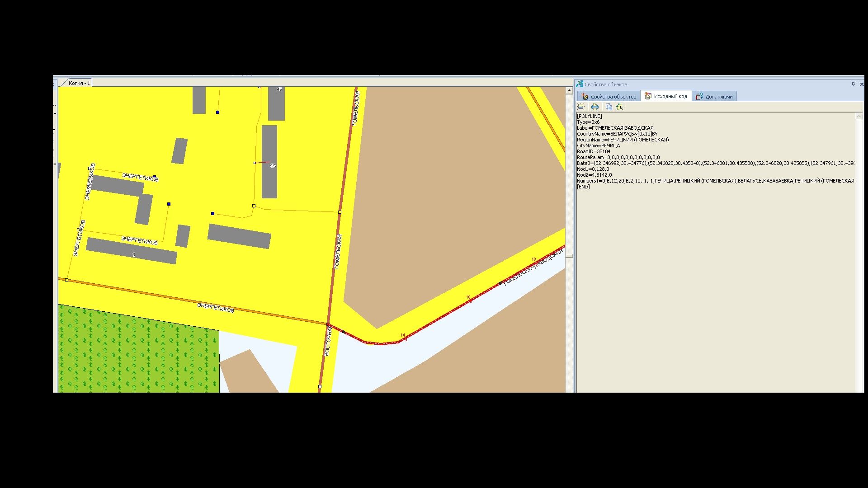Pin the Свойства объекта panel
868x488 pixels.
[853, 84]
